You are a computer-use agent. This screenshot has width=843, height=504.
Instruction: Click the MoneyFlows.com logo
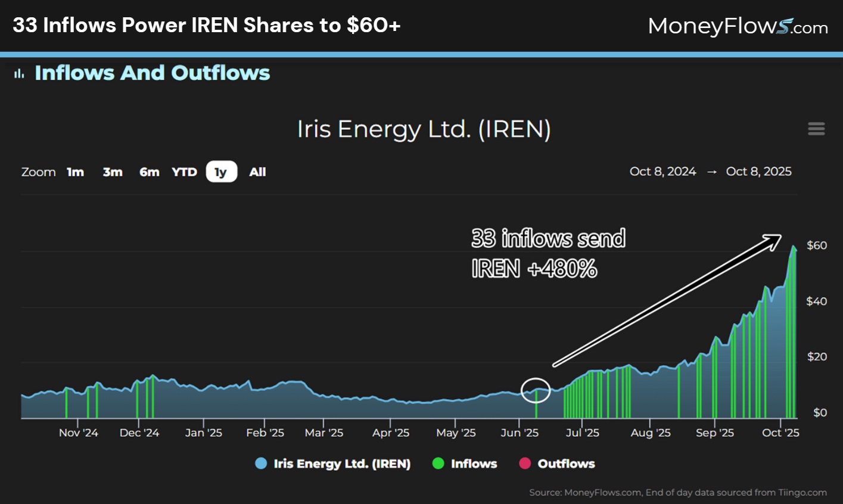click(x=738, y=26)
